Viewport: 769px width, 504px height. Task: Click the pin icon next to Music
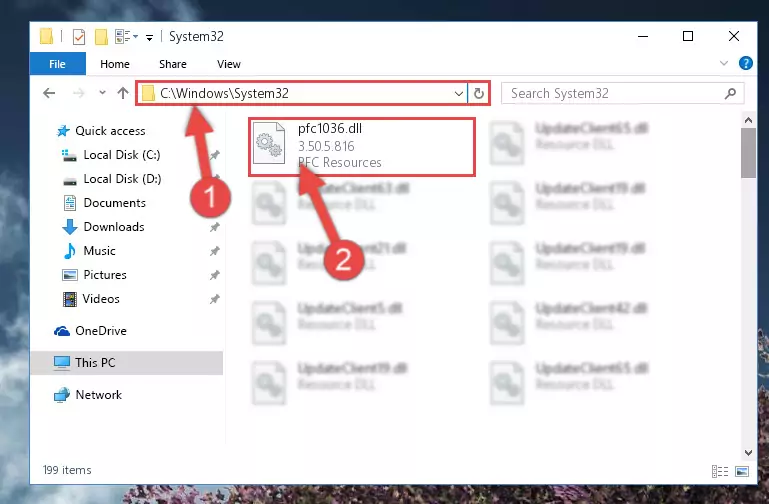point(214,251)
